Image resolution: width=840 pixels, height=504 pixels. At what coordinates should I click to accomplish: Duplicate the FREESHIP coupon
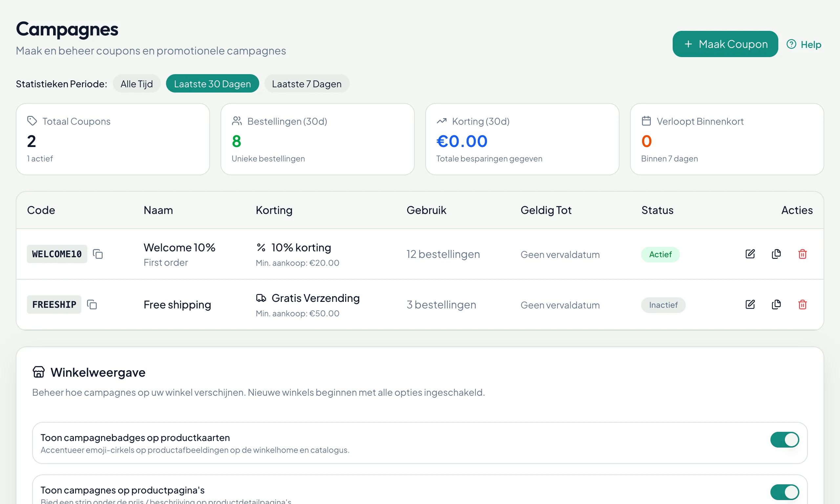[776, 304]
